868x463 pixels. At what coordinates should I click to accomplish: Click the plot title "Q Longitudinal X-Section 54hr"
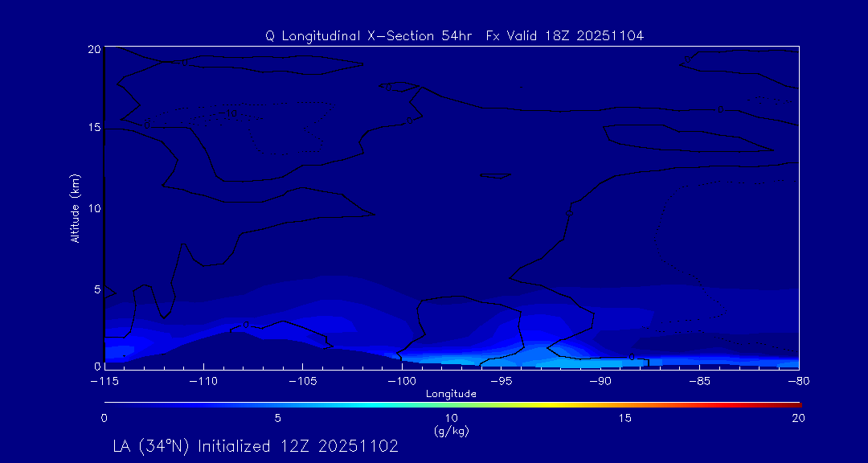tap(369, 36)
